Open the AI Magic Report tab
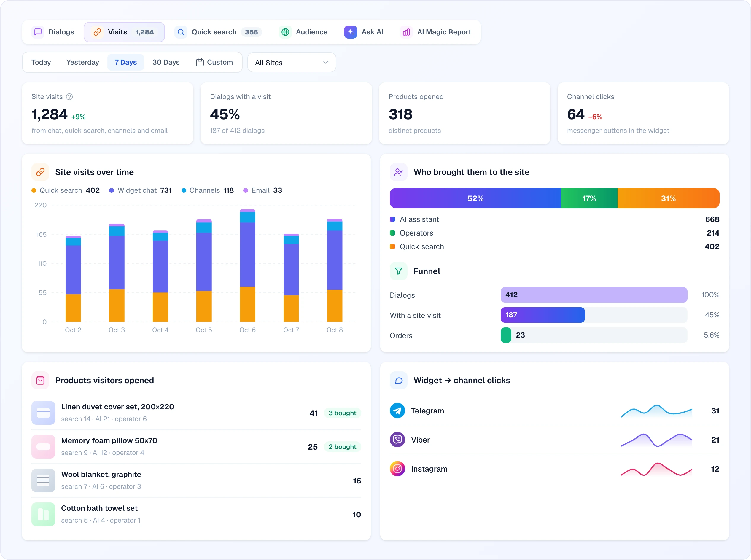This screenshot has width=751, height=560. coord(436,32)
